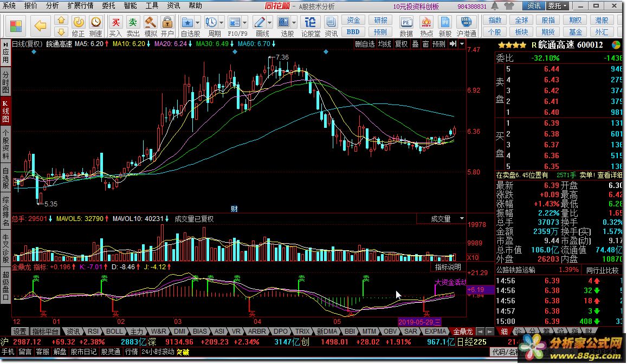Click the shirt skin icon in the title bar
This screenshot has height=364, width=627.
click(509, 6)
